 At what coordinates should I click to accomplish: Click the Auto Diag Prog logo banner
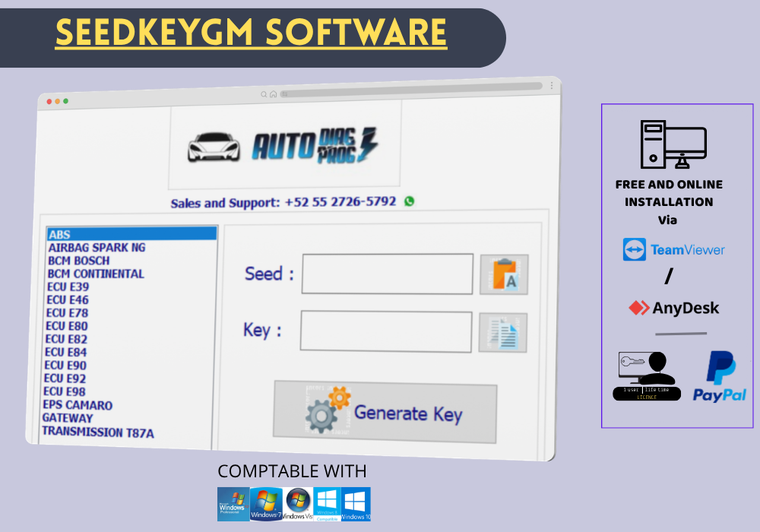(x=284, y=145)
